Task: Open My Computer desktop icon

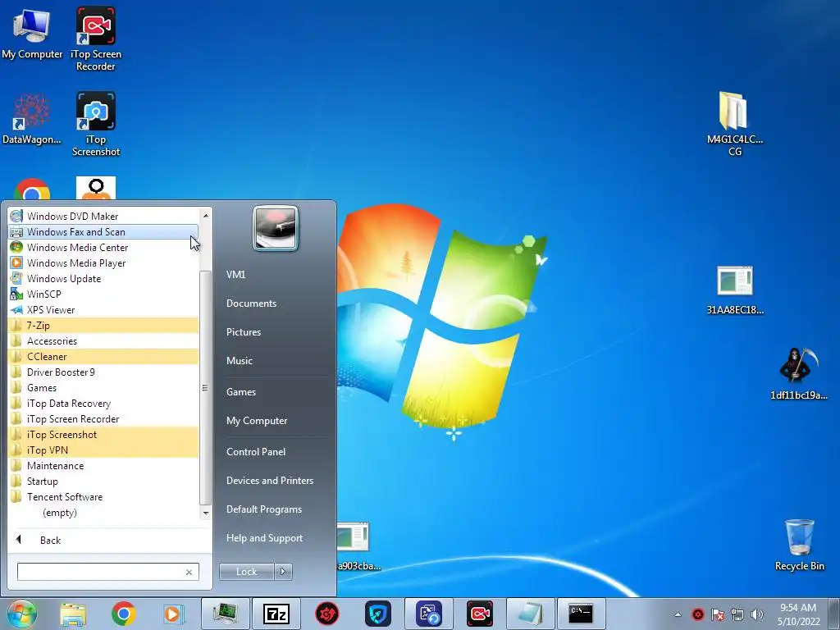Action: [x=32, y=34]
